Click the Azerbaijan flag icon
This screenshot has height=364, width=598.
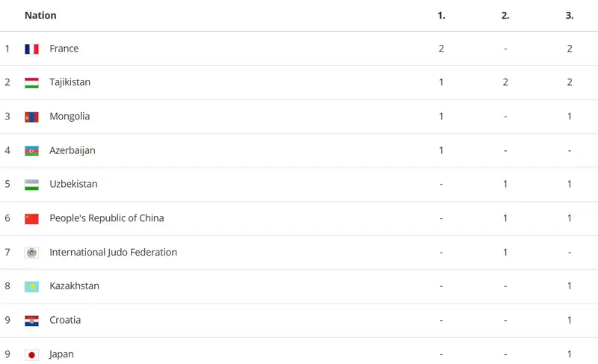31,151
